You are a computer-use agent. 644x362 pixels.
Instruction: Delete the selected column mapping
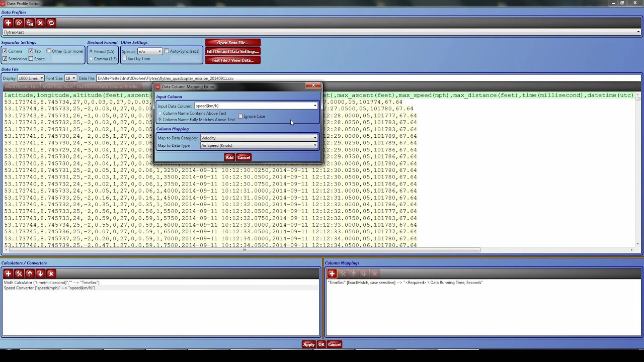click(374, 274)
